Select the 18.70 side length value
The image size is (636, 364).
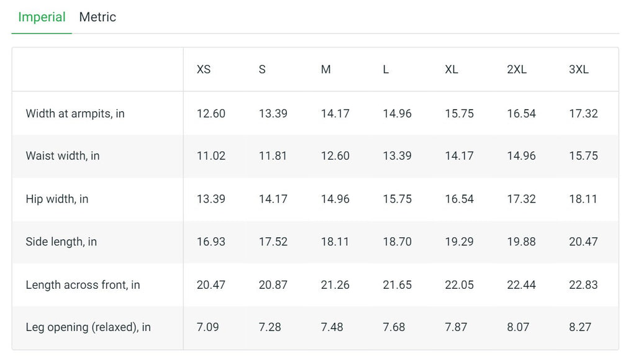tap(397, 242)
